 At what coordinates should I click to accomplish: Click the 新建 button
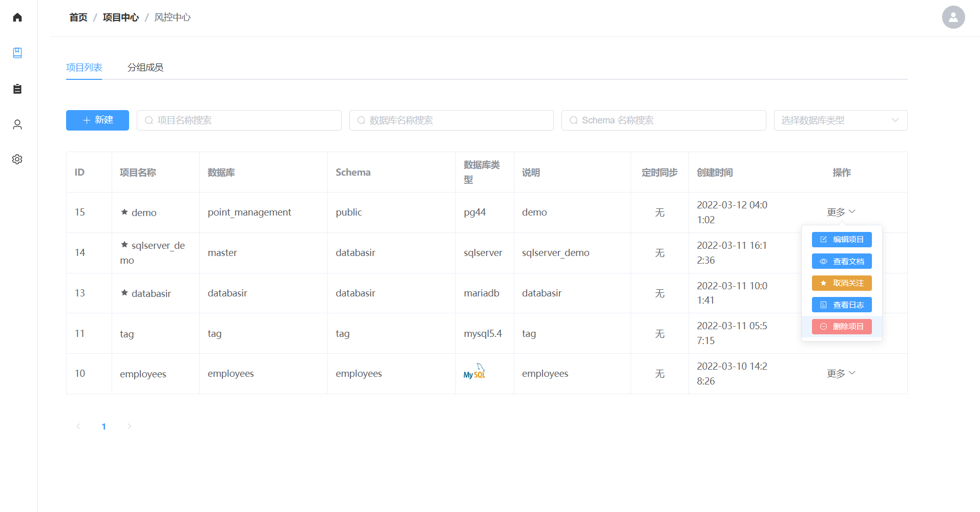(97, 120)
